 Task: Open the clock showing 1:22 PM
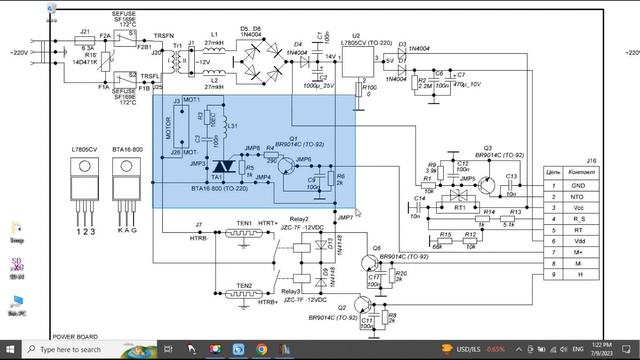tap(602, 349)
